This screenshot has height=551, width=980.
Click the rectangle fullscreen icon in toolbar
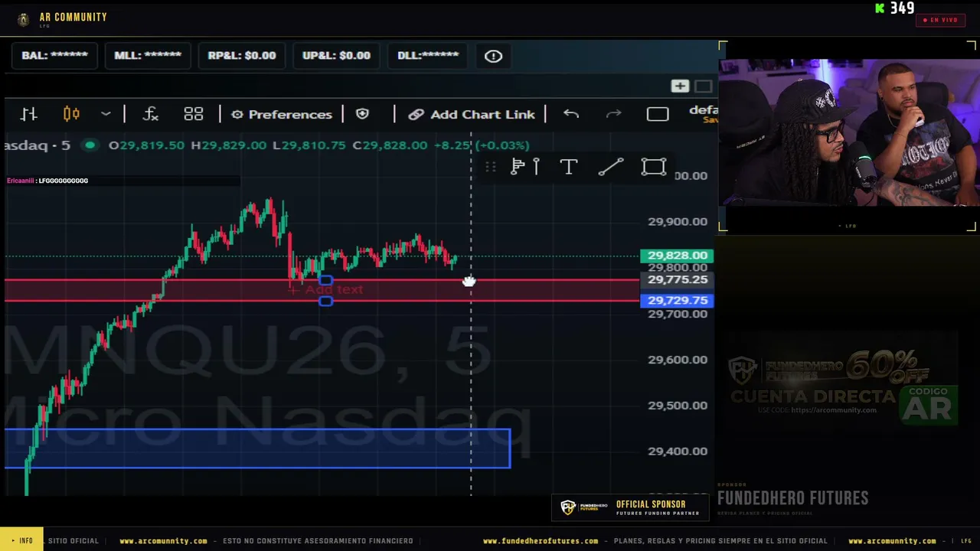(658, 114)
